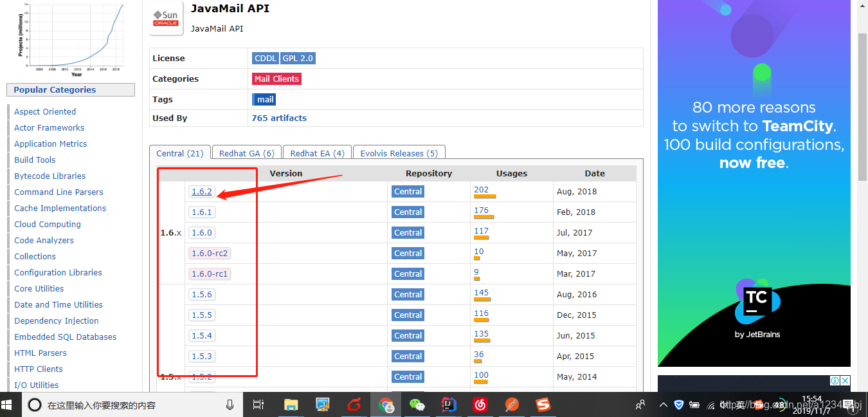The height and width of the screenshot is (417, 868).
Task: Switch to the Central (21) tab
Action: pos(180,153)
